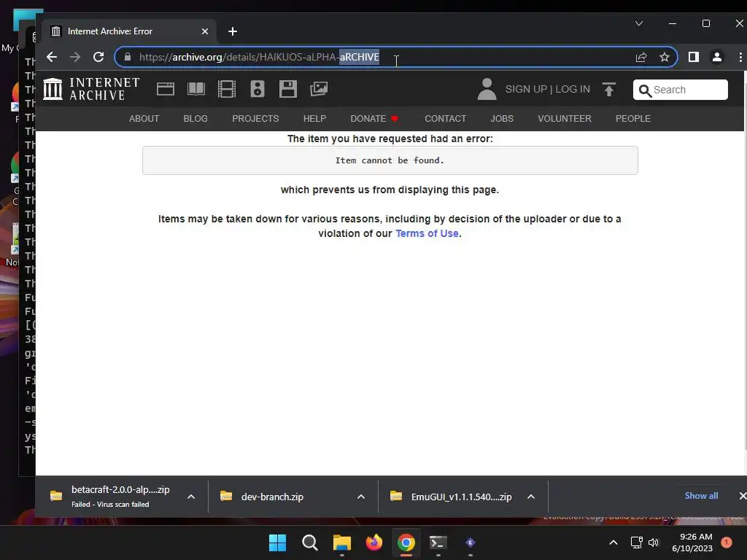
Task: Close the downloads bar
Action: [742, 496]
